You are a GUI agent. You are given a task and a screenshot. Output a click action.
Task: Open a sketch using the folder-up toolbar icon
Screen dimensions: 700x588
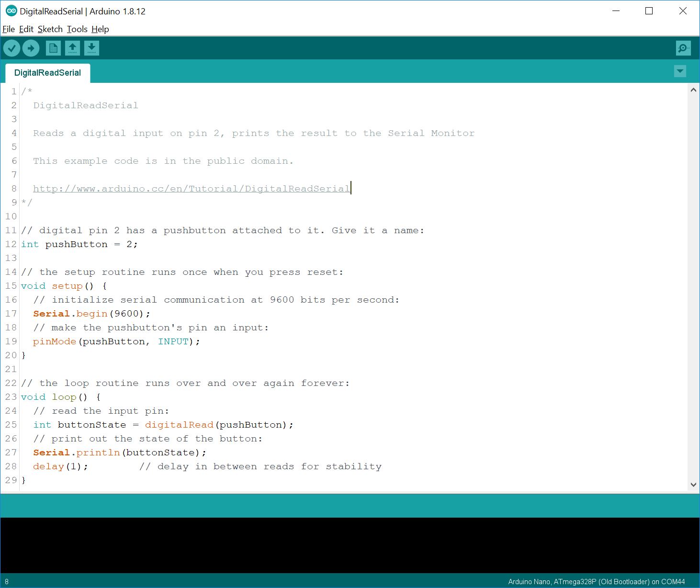pyautogui.click(x=72, y=48)
